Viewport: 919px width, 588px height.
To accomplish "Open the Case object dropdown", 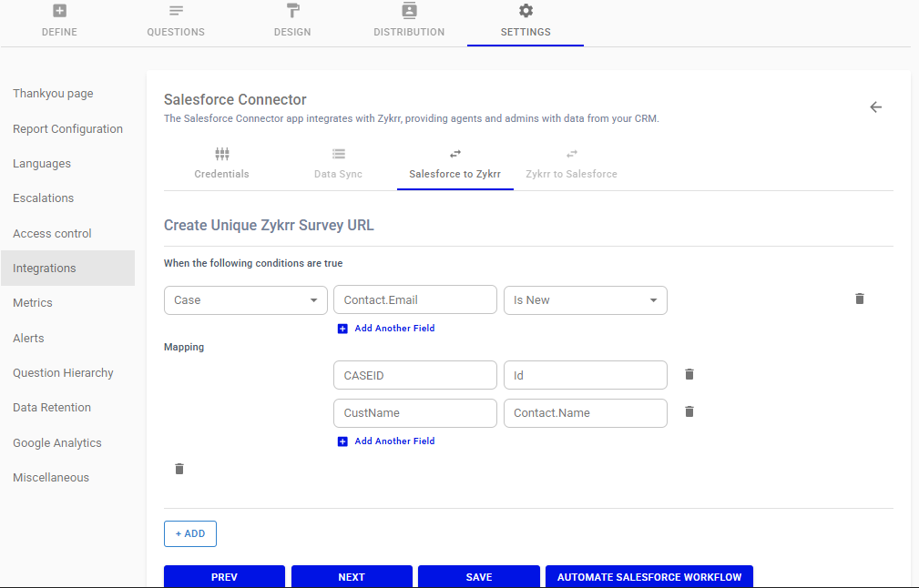I will pos(246,300).
